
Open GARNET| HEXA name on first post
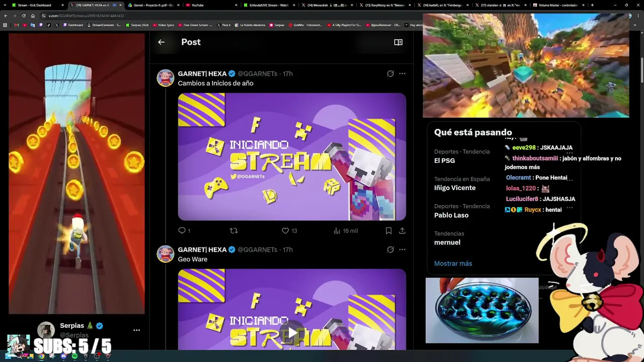202,74
